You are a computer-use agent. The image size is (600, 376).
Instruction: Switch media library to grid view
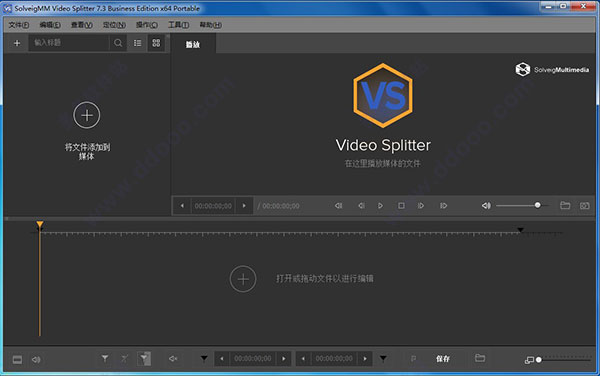156,43
